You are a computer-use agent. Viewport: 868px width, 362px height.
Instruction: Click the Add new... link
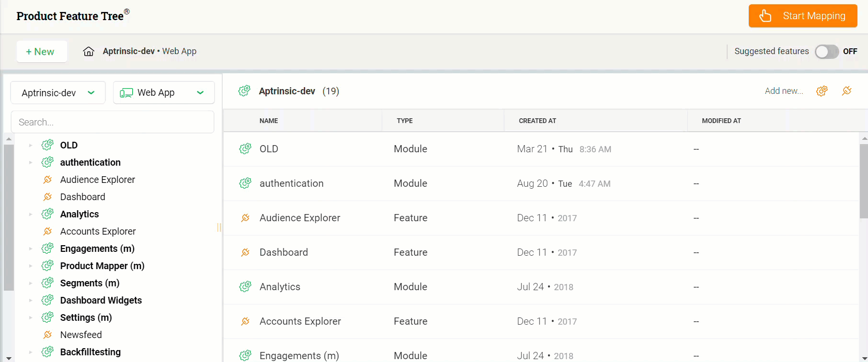(784, 91)
